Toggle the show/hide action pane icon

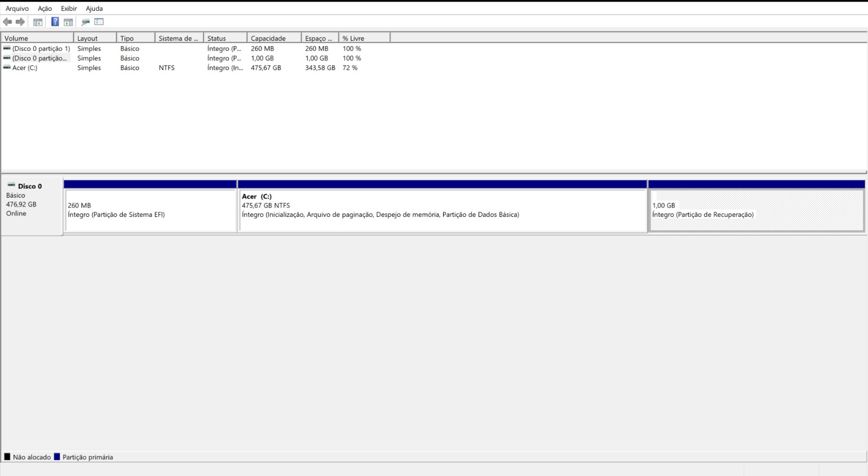coord(68,22)
